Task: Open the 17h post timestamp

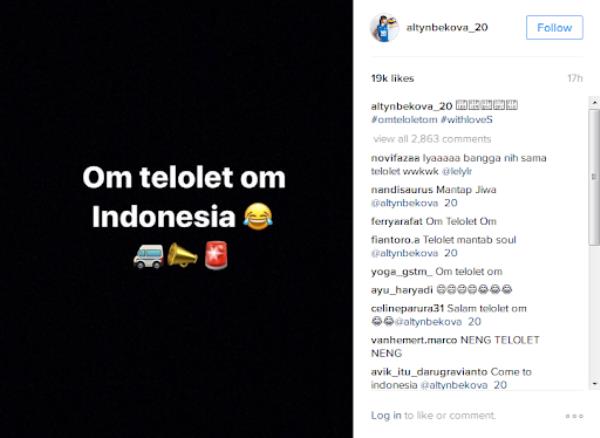Action: pyautogui.click(x=575, y=78)
